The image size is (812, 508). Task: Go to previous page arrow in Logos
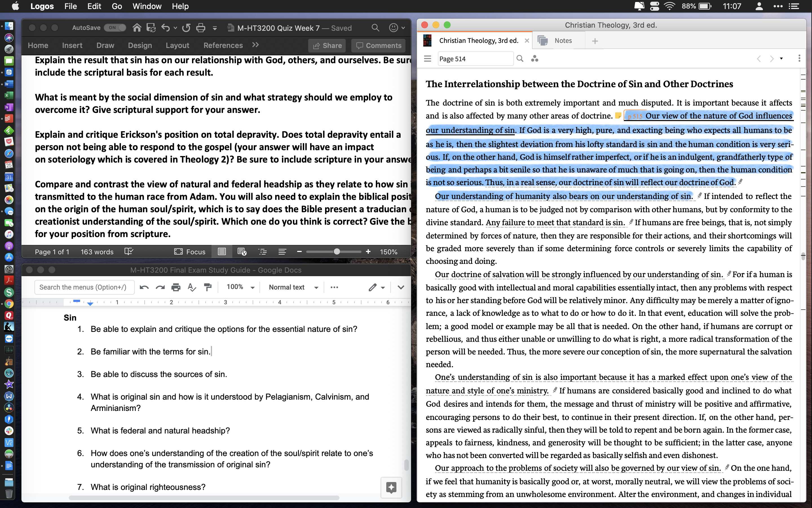pyautogui.click(x=758, y=59)
